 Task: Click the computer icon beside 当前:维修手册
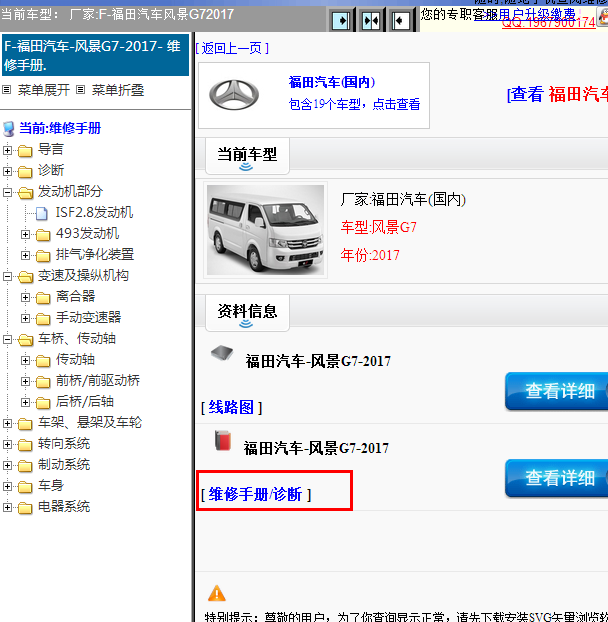pos(9,129)
